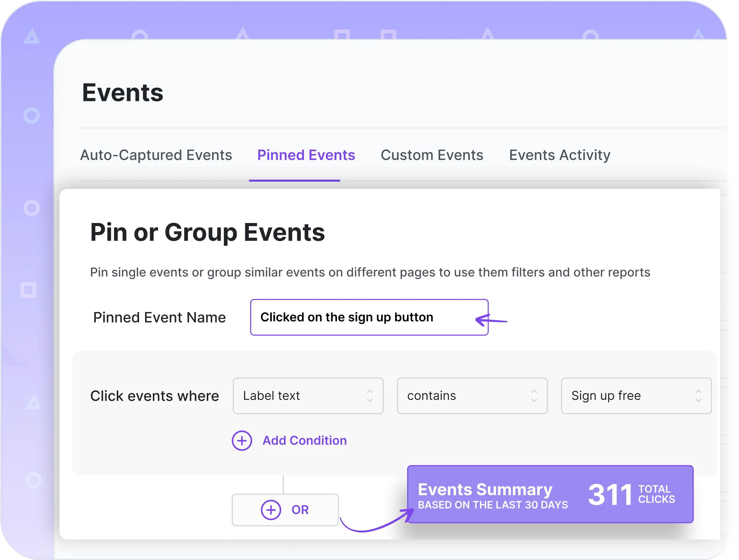Switch to the Custom Events tab
This screenshot has height=560, width=739.
pyautogui.click(x=432, y=155)
